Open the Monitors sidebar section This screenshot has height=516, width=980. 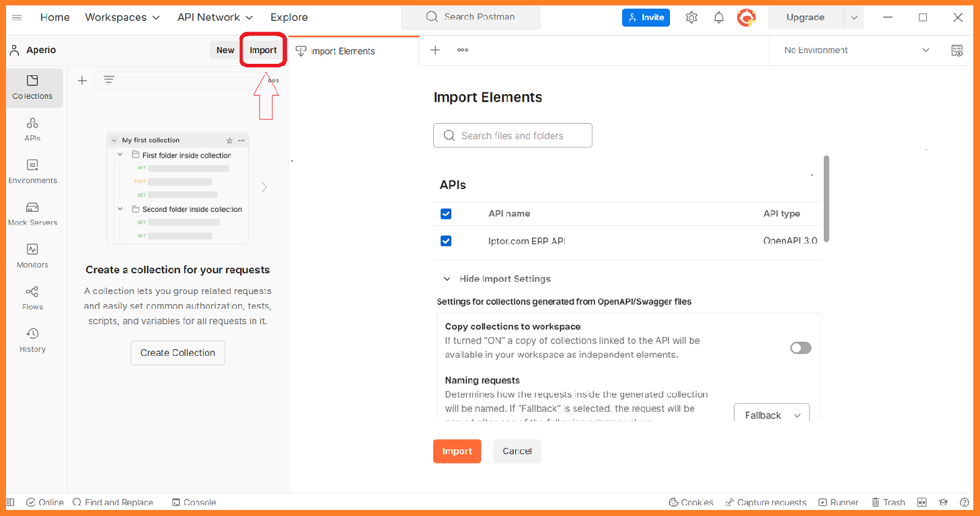(x=32, y=256)
